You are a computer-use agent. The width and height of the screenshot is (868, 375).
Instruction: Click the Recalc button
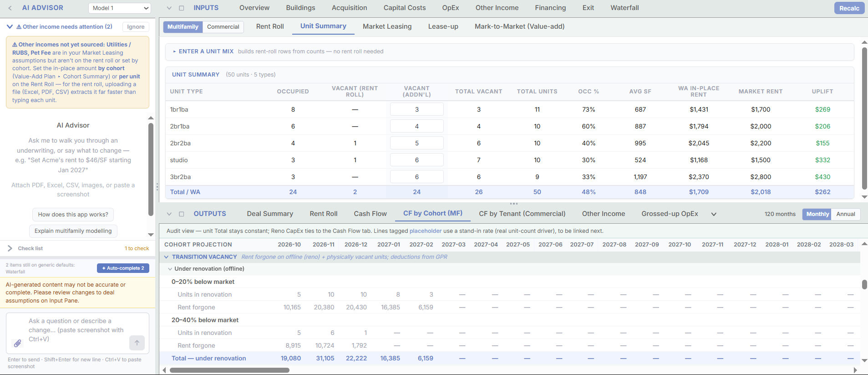click(849, 8)
